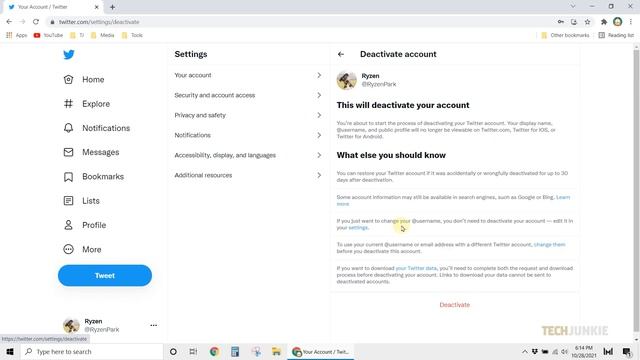Image resolution: width=640 pixels, height=360 pixels.
Task: Open YouTube bookmark
Action: pyautogui.click(x=48, y=36)
